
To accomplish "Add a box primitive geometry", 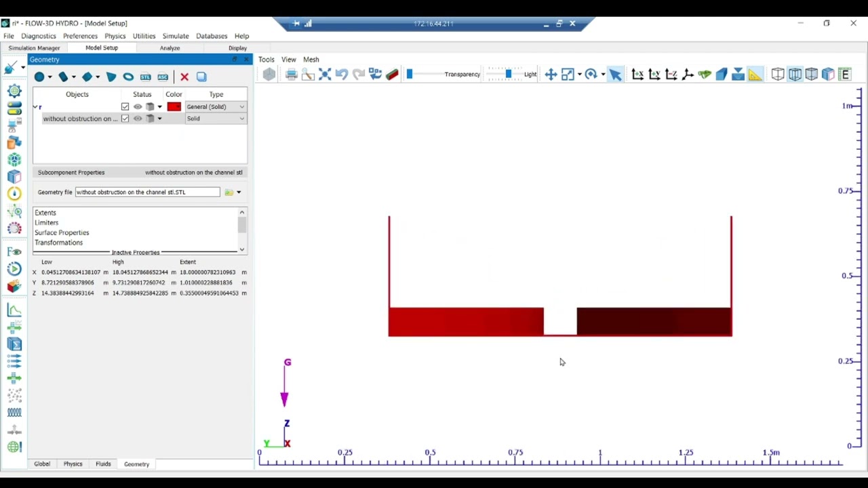I will click(x=87, y=77).
